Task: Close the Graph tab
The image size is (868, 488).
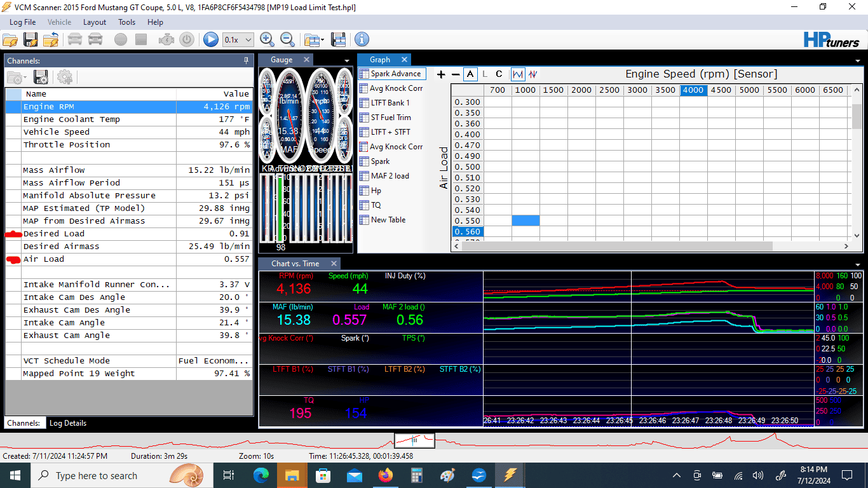Action: pyautogui.click(x=403, y=60)
